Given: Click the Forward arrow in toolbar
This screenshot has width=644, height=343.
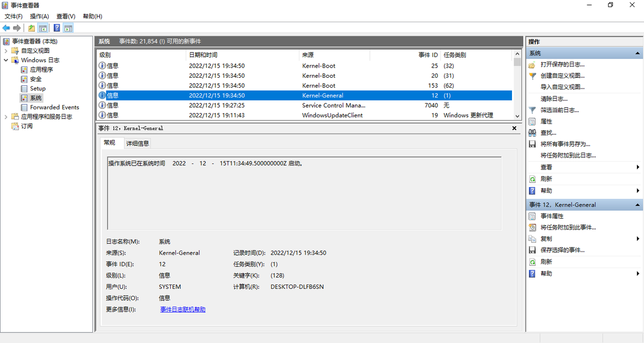Looking at the screenshot, I should coord(17,28).
